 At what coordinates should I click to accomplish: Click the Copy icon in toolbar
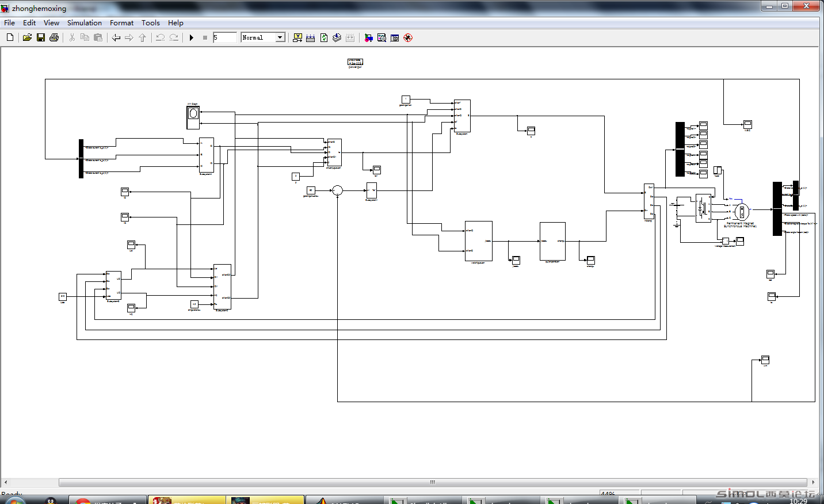point(85,37)
